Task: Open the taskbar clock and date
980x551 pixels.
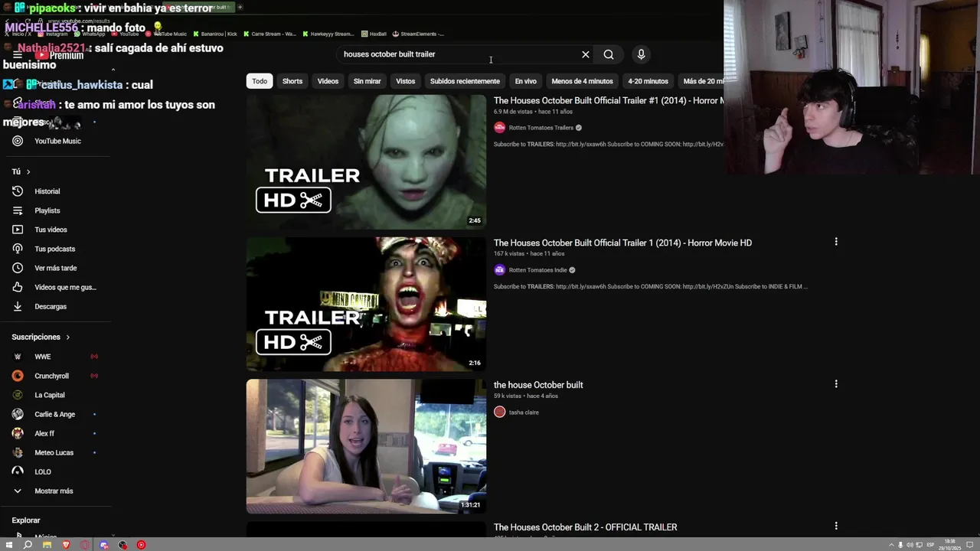Action: point(950,544)
